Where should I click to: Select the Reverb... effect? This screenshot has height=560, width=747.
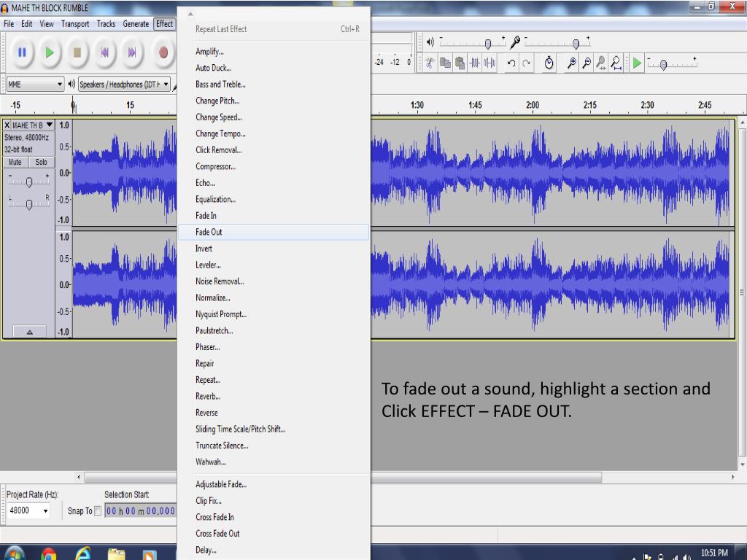point(274,396)
